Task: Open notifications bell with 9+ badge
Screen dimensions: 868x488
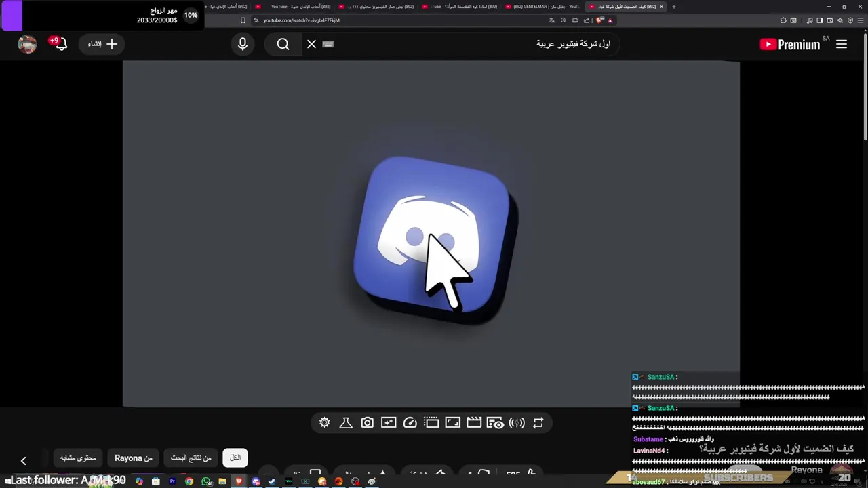Action: (x=60, y=43)
